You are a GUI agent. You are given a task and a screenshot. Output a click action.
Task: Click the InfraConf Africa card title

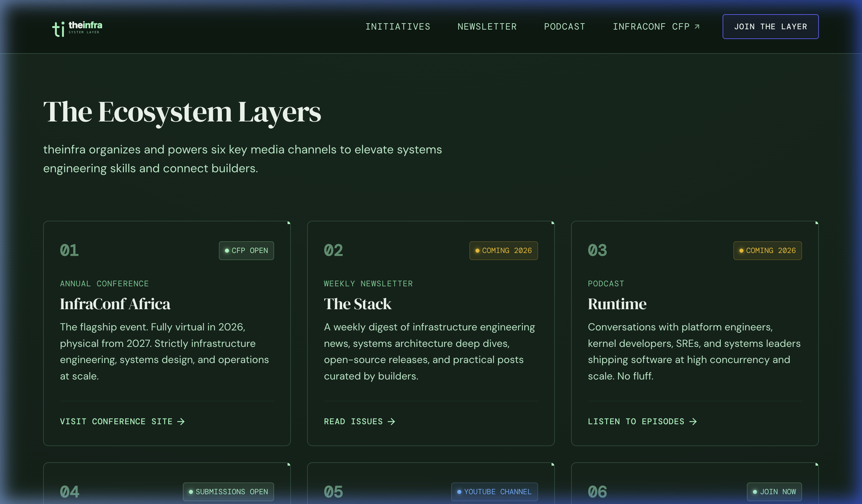click(115, 304)
